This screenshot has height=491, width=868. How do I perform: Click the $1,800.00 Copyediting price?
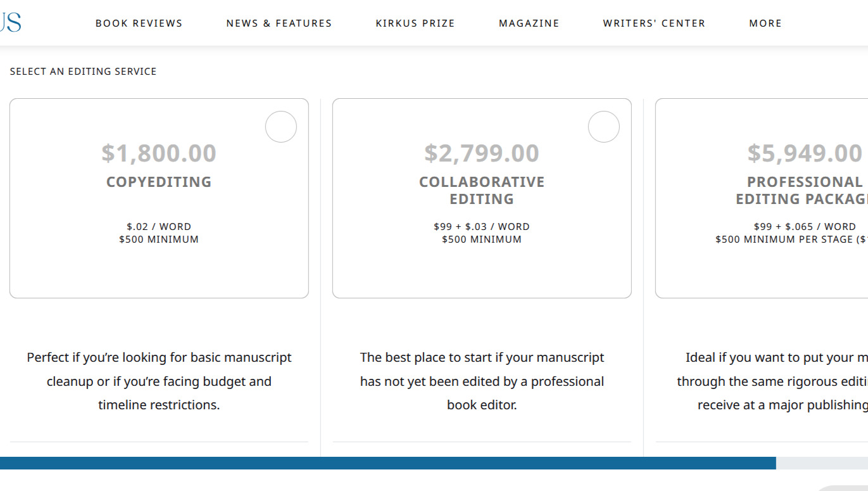click(159, 153)
